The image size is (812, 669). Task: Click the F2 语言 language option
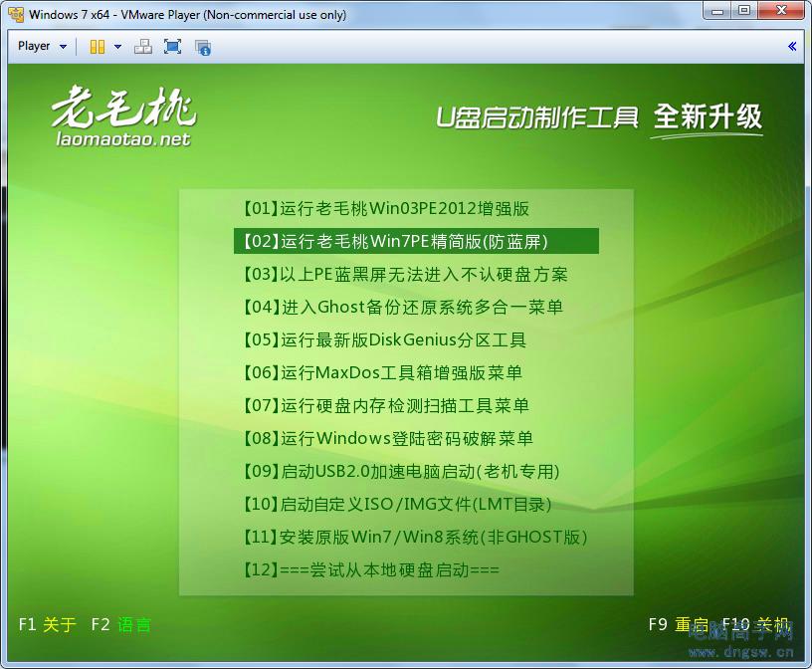[119, 625]
